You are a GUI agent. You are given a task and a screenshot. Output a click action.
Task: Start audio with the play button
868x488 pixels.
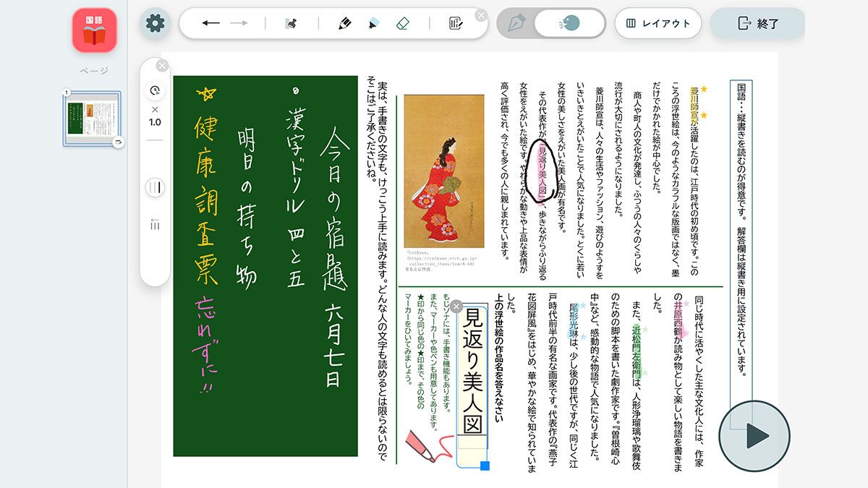click(756, 436)
